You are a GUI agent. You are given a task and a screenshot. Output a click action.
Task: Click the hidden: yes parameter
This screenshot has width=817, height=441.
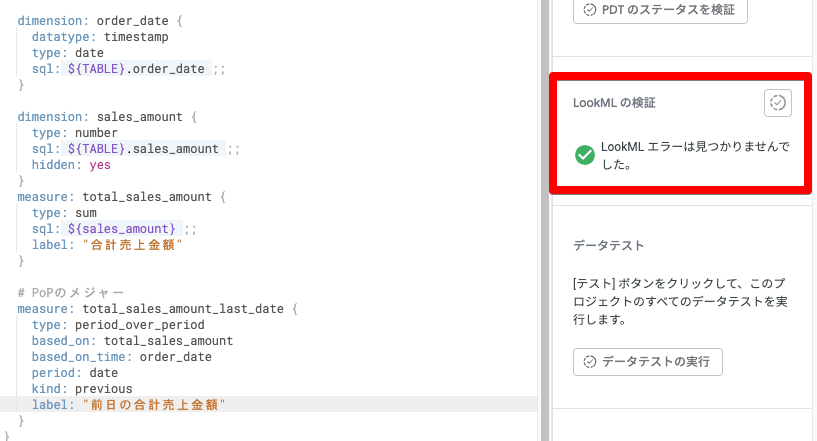(71, 165)
